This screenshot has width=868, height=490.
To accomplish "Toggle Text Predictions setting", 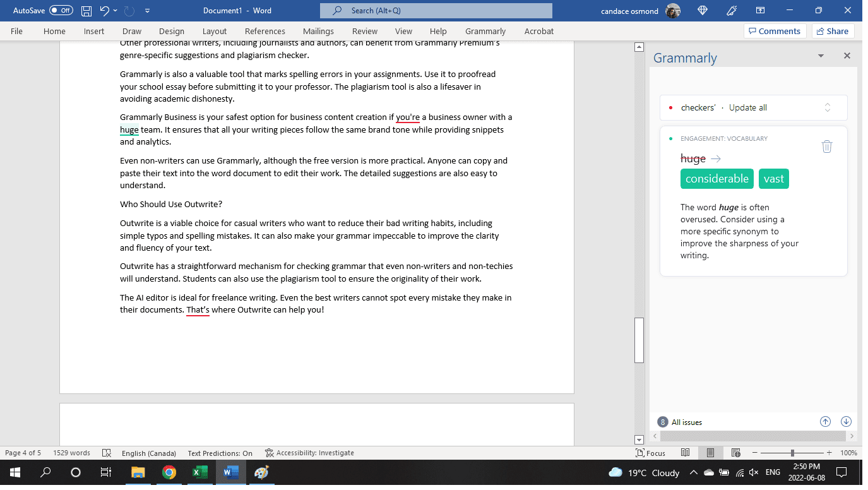I will click(x=220, y=453).
